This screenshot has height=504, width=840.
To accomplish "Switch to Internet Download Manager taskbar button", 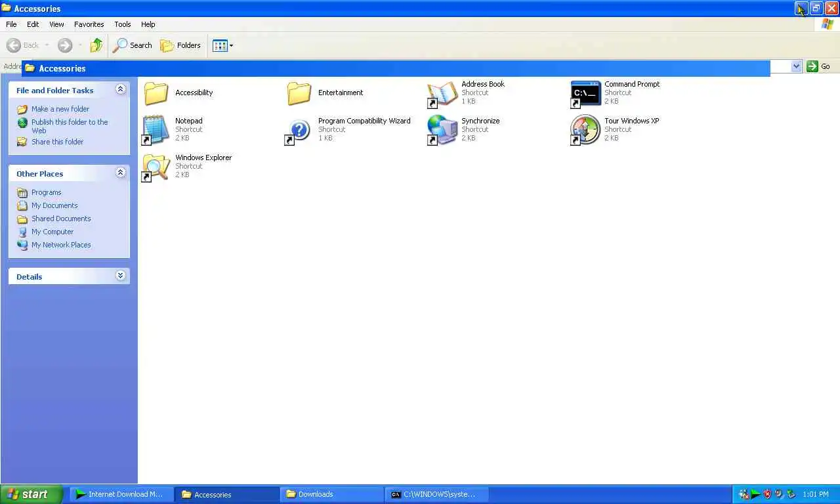I will 121,494.
